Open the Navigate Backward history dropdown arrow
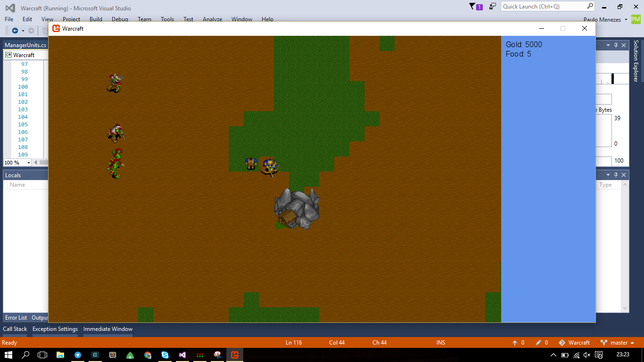The image size is (644, 362). click(23, 31)
